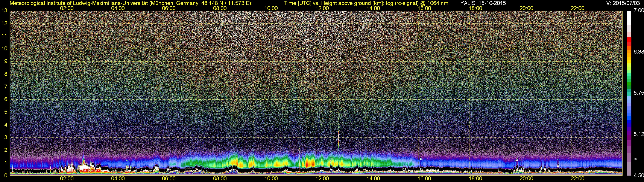Select the 14:00 tick label on the lower time axis
The image size is (644, 182).
pyautogui.click(x=373, y=179)
